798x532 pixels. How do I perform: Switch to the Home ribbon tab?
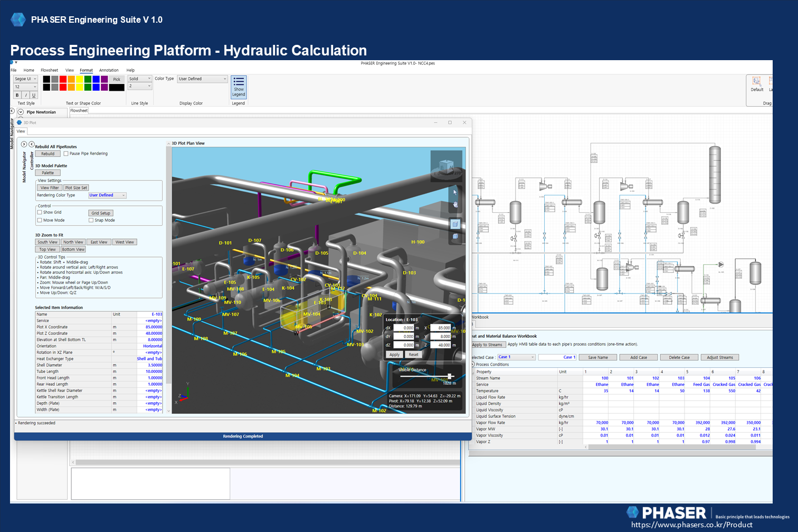29,70
